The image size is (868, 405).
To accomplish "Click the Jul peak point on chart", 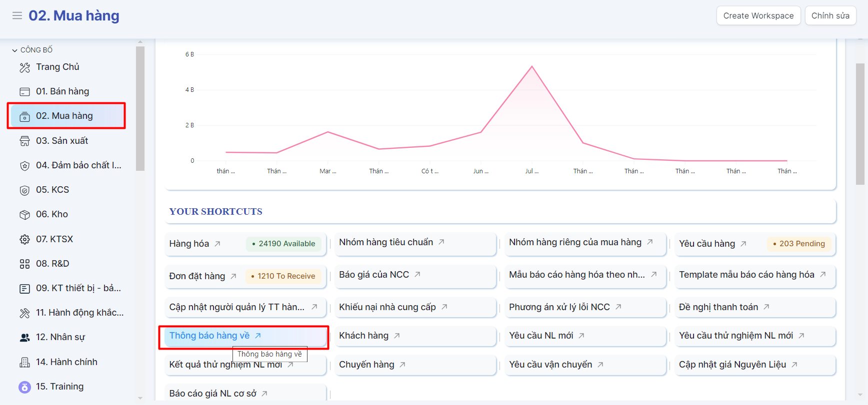I will [x=532, y=66].
